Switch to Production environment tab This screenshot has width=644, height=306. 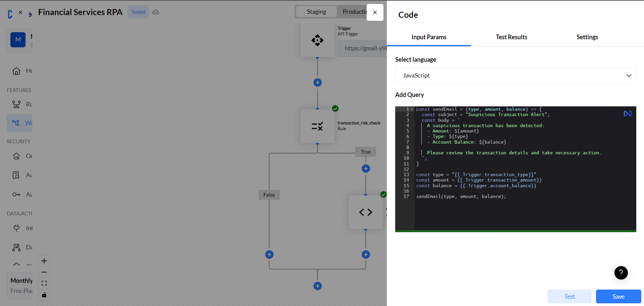click(x=355, y=12)
